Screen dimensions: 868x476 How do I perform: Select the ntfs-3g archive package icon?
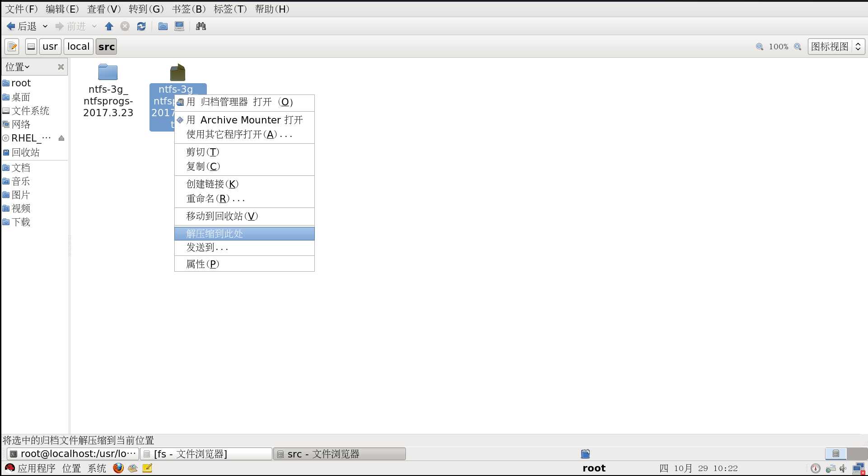pos(177,72)
